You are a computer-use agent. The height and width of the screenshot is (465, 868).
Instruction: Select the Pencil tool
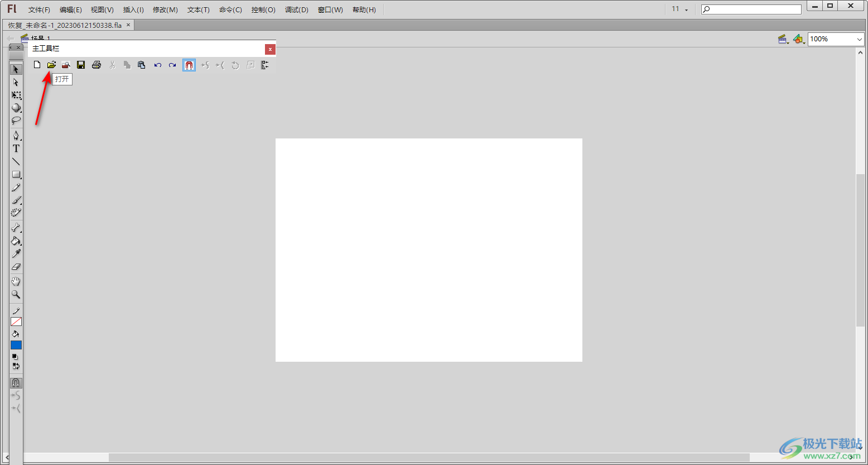click(x=16, y=188)
